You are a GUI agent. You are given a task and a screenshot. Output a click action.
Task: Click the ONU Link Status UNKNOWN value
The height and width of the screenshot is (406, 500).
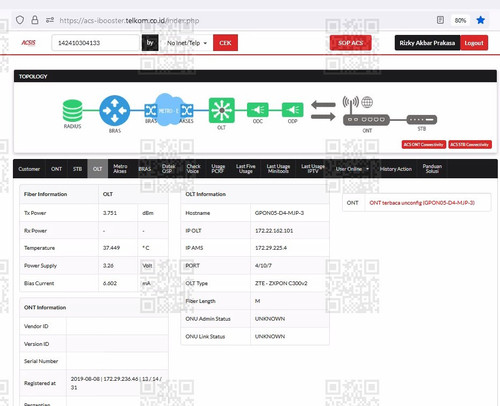(270, 336)
